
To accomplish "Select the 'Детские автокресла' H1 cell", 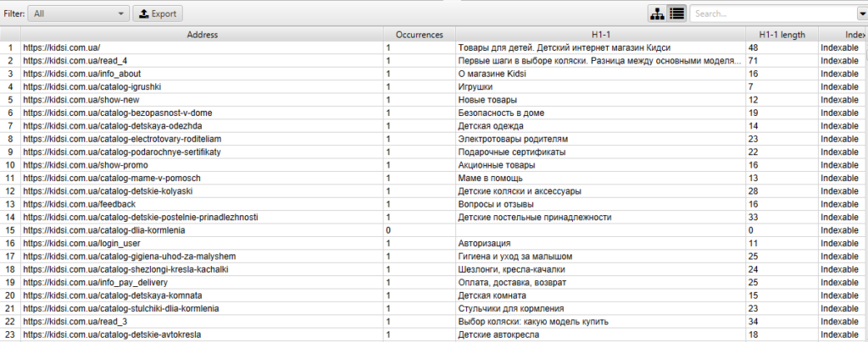I will pos(497,334).
